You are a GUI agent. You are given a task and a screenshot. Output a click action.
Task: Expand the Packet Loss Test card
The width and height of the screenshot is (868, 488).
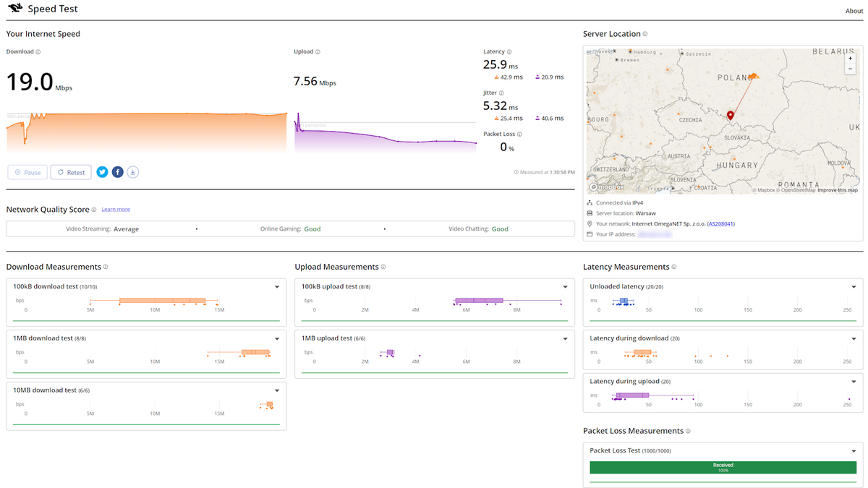pos(853,450)
